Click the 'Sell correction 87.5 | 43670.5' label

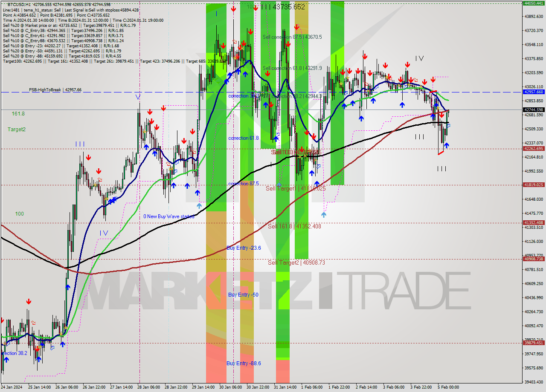point(292,37)
